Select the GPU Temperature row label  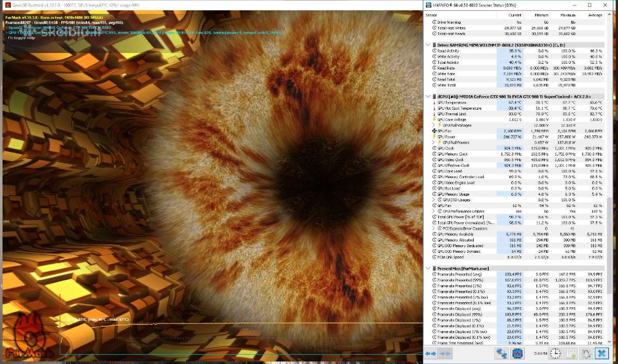tap(452, 102)
